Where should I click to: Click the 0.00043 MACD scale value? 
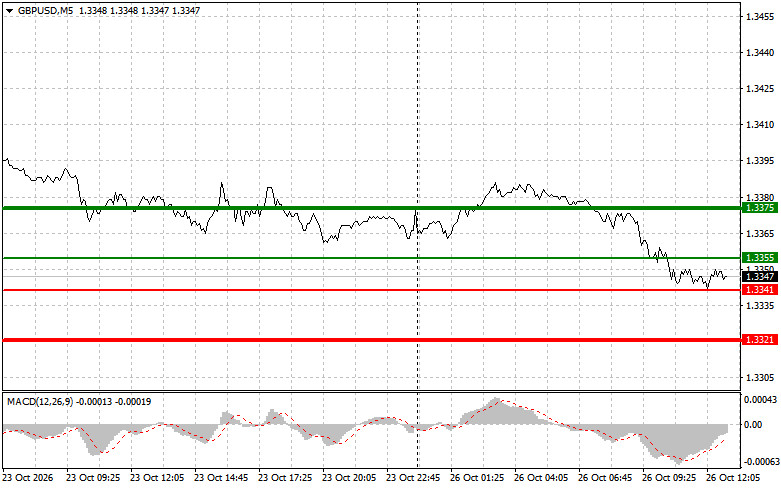(x=760, y=399)
